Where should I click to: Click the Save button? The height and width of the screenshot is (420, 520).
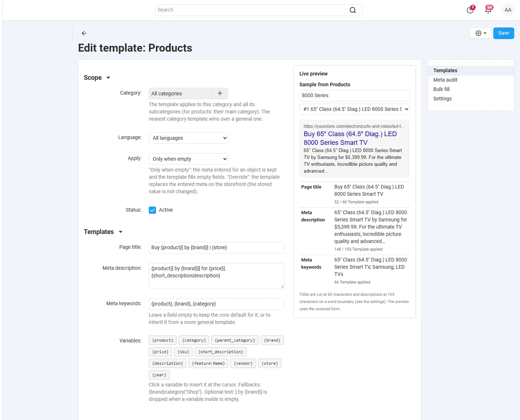pos(504,33)
